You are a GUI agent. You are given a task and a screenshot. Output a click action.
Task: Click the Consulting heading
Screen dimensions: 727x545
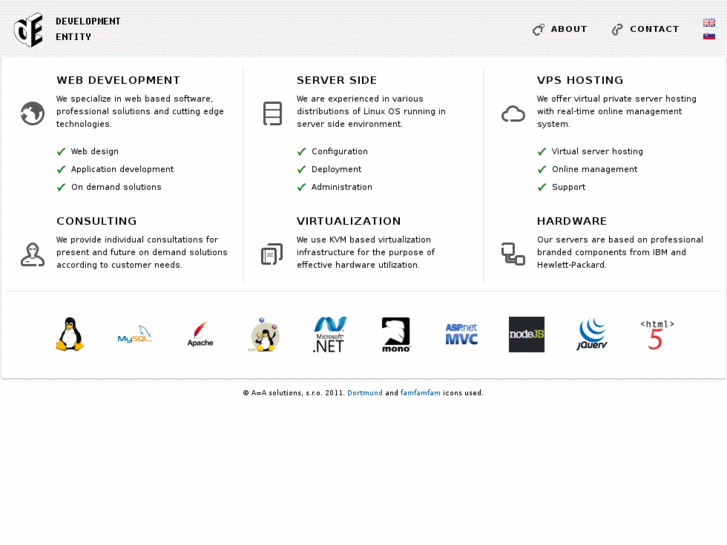coord(96,221)
